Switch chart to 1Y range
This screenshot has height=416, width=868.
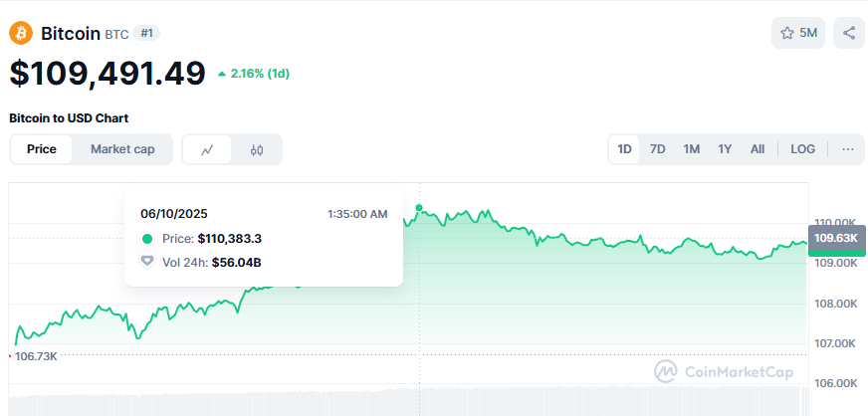point(725,149)
